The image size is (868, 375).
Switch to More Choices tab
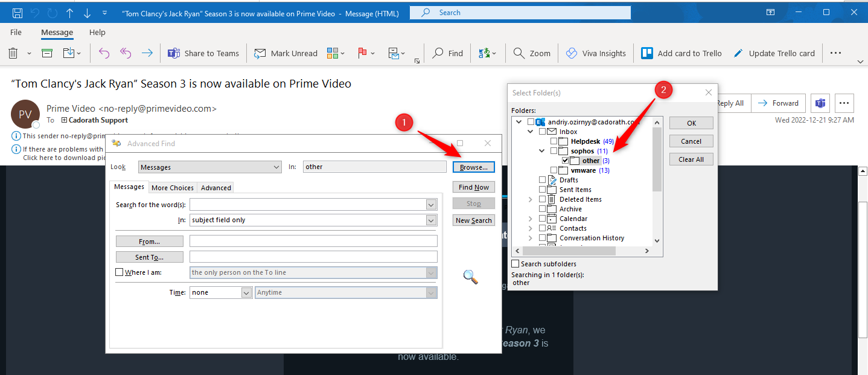(x=173, y=188)
